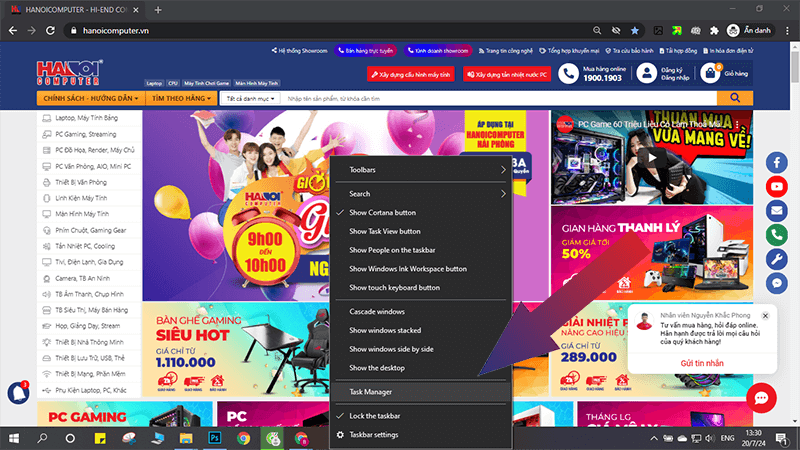The image size is (800, 450).
Task: Click the user account icon
Action: tap(646, 73)
